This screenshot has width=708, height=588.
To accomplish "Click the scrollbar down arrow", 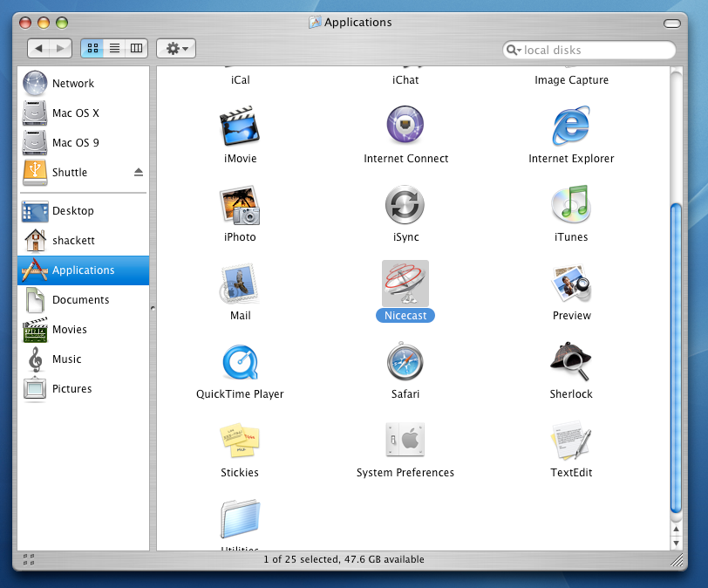I will [x=676, y=543].
